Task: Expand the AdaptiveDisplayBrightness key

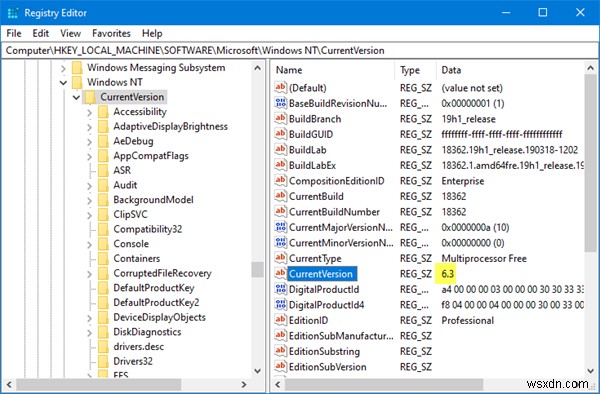Action: click(x=90, y=127)
